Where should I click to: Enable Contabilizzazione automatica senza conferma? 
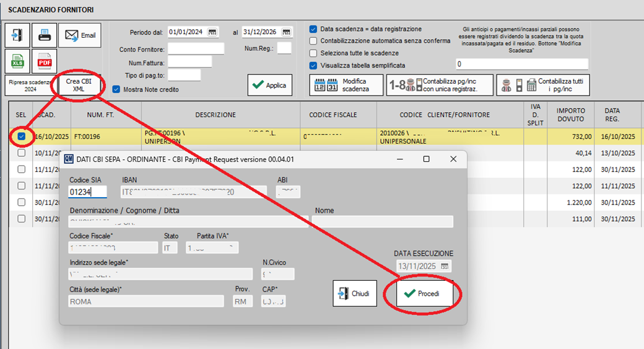[313, 41]
